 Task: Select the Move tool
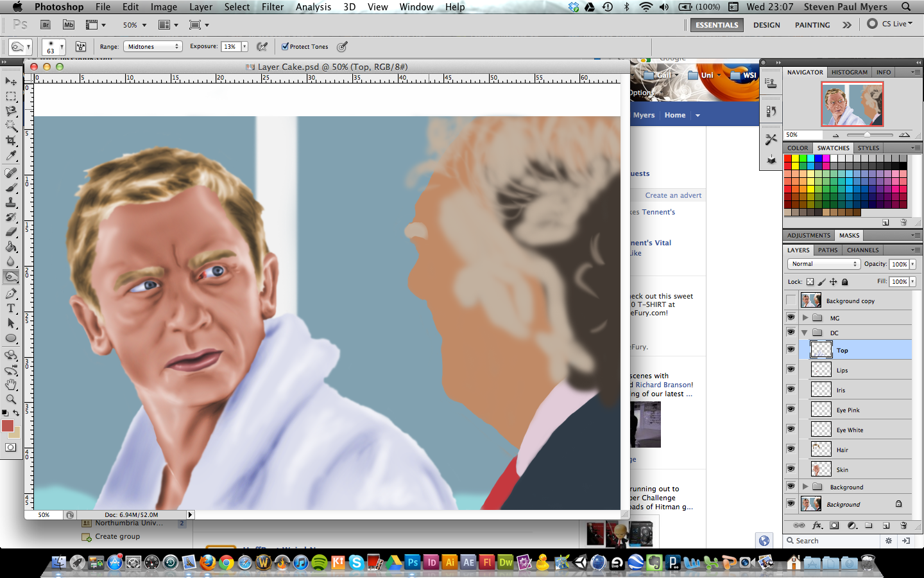pos(11,81)
